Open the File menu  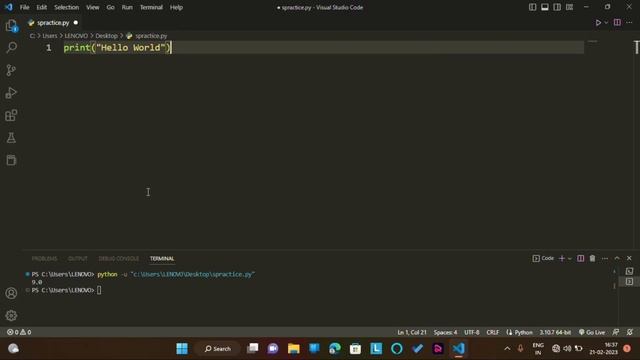[24, 7]
